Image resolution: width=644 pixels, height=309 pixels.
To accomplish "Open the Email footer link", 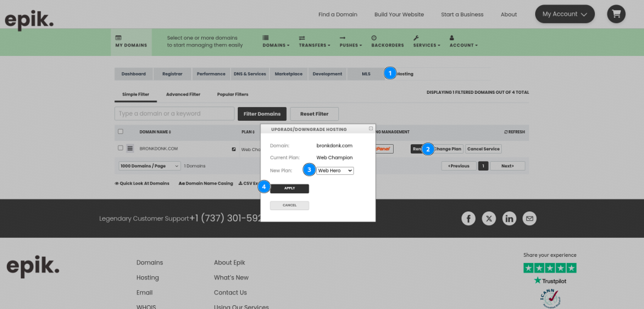I will [x=144, y=293].
